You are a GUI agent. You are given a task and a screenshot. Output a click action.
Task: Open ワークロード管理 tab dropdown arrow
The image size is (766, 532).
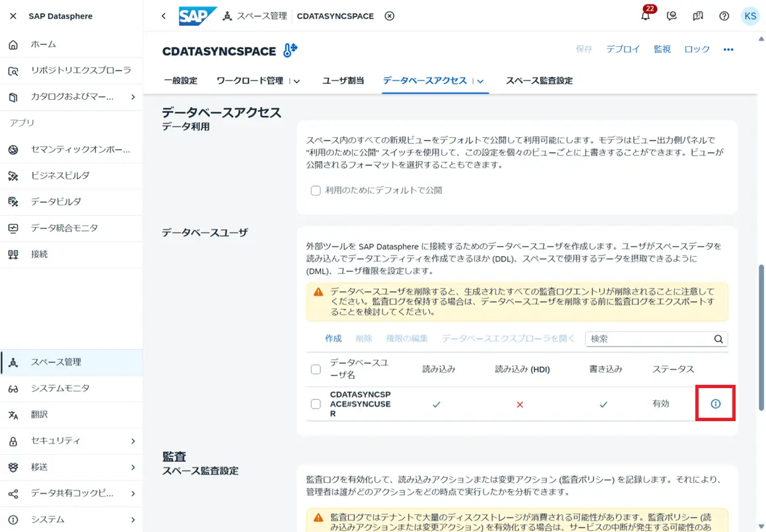(296, 81)
